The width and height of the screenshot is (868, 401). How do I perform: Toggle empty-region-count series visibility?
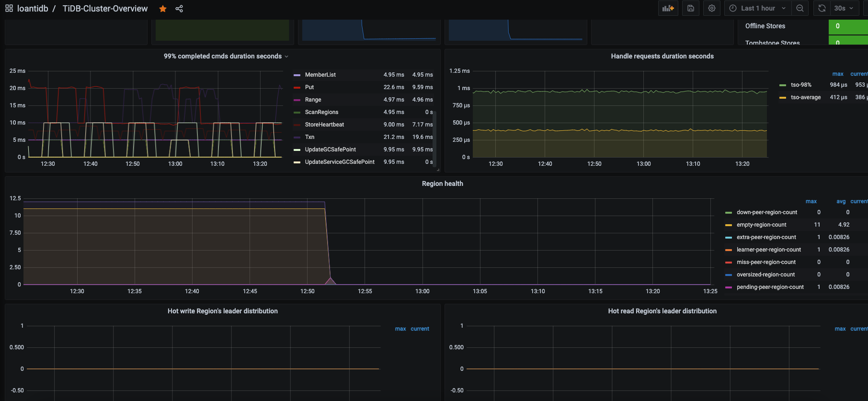(761, 225)
